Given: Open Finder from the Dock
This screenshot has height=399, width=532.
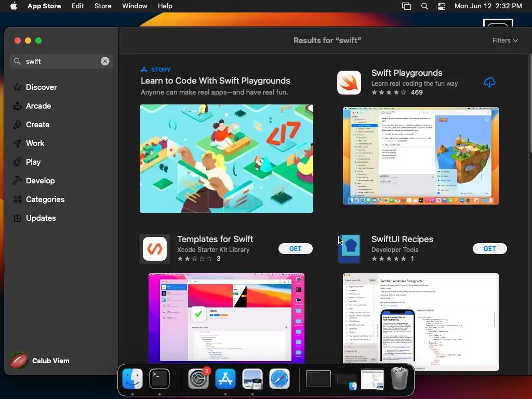Looking at the screenshot, I should (132, 379).
